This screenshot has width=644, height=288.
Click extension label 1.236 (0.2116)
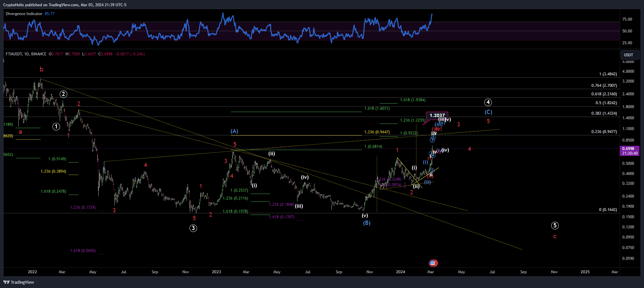pos(235,198)
